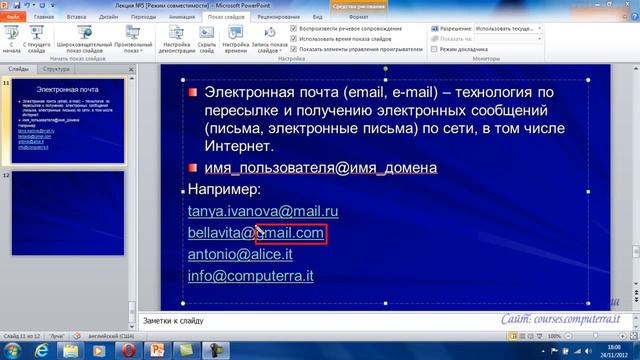Click zoom out minus button
This screenshot has width=640, height=360.
[568, 336]
